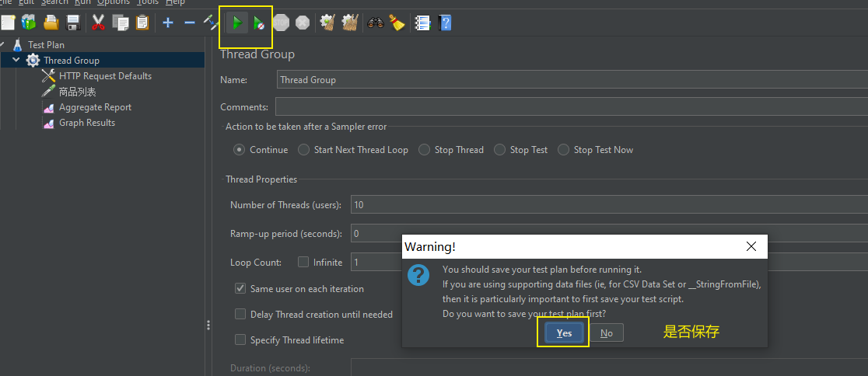Click the Ramp-up period field
The height and width of the screenshot is (376, 868).
tap(610, 233)
